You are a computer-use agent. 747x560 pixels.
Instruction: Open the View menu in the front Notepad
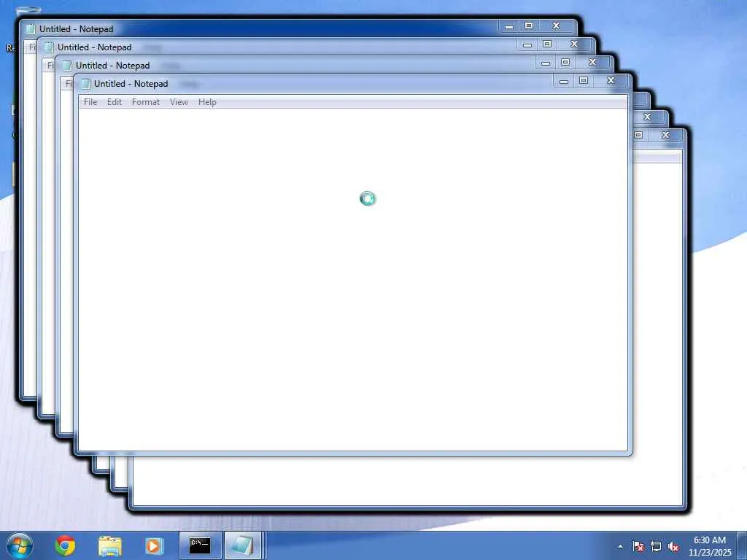[x=179, y=102]
